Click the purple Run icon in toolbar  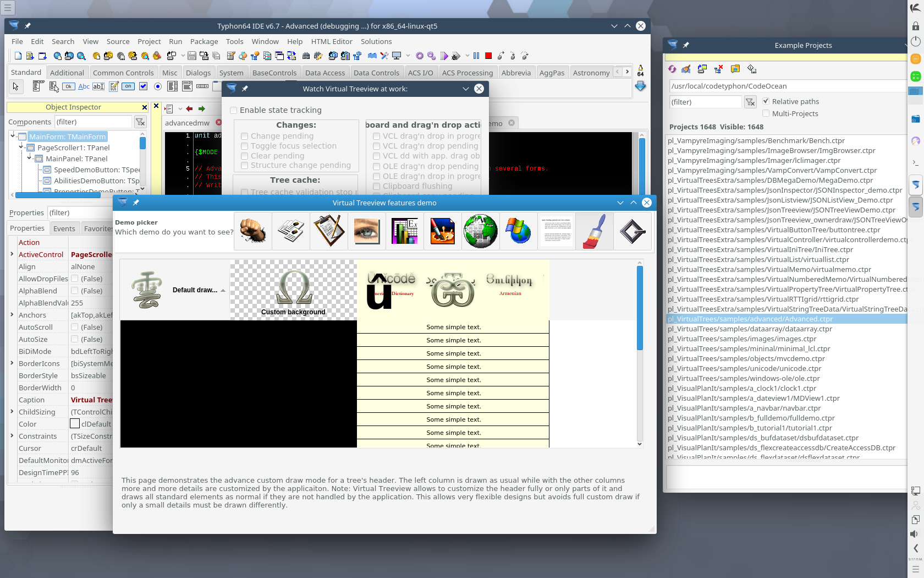(x=444, y=56)
